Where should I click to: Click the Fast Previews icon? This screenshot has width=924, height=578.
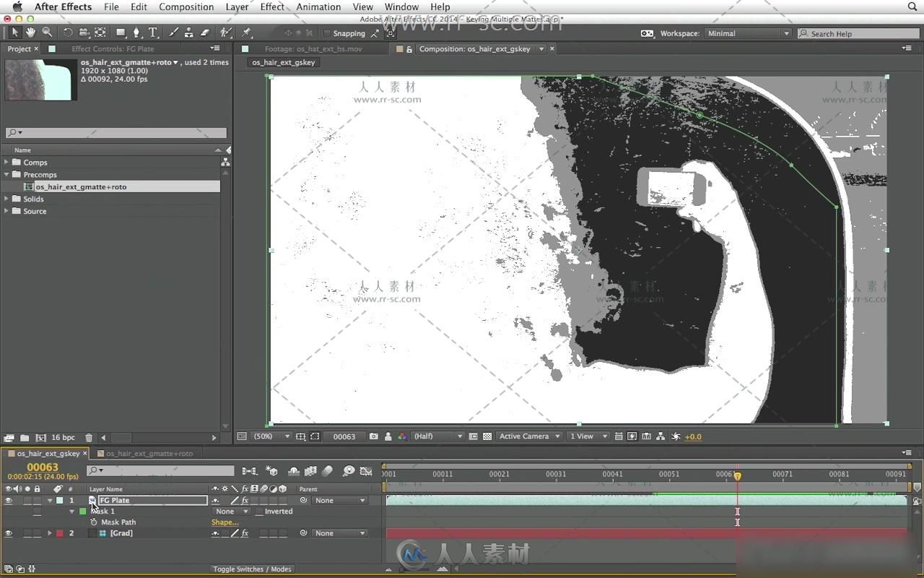632,436
